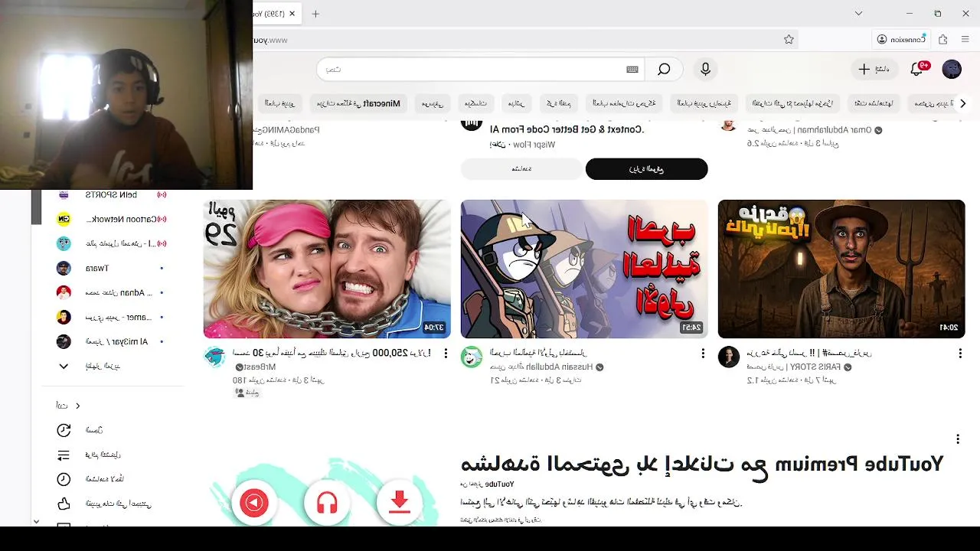Open the 'Get Better Code From AI' ad title
The width and height of the screenshot is (980, 551).
coord(567,129)
